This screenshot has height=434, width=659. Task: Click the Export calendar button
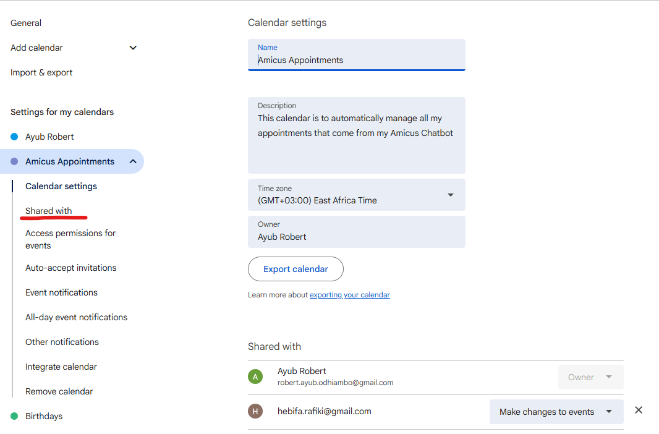click(295, 269)
